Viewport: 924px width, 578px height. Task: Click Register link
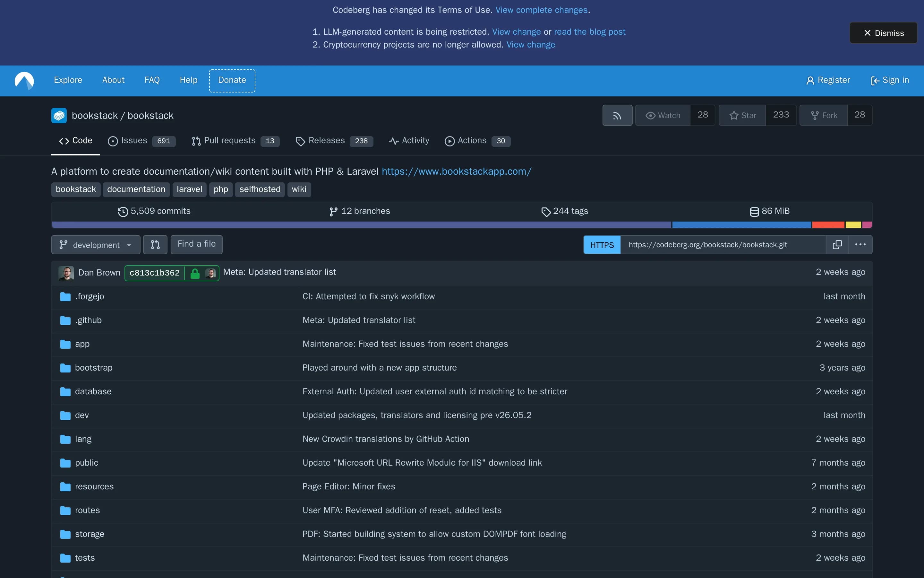[828, 80]
